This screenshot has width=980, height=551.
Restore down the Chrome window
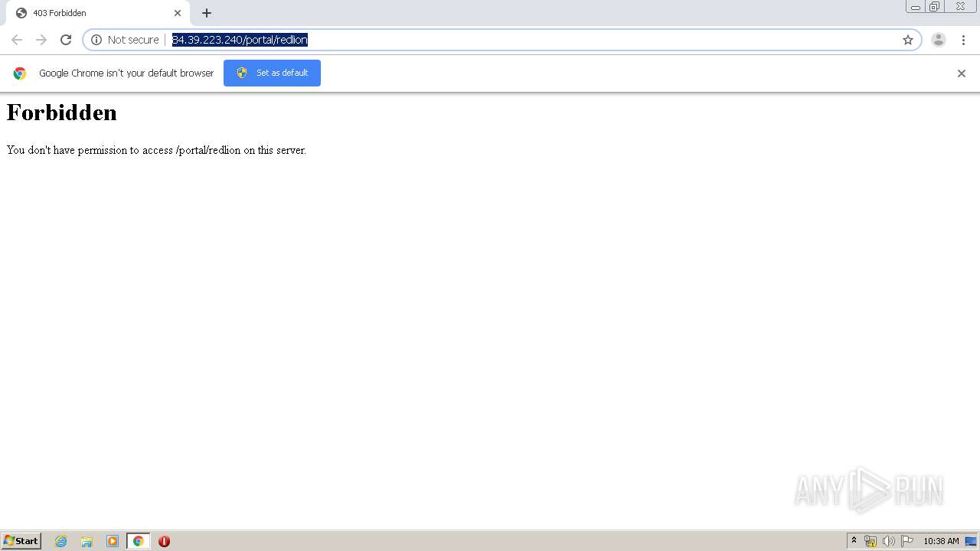(935, 7)
